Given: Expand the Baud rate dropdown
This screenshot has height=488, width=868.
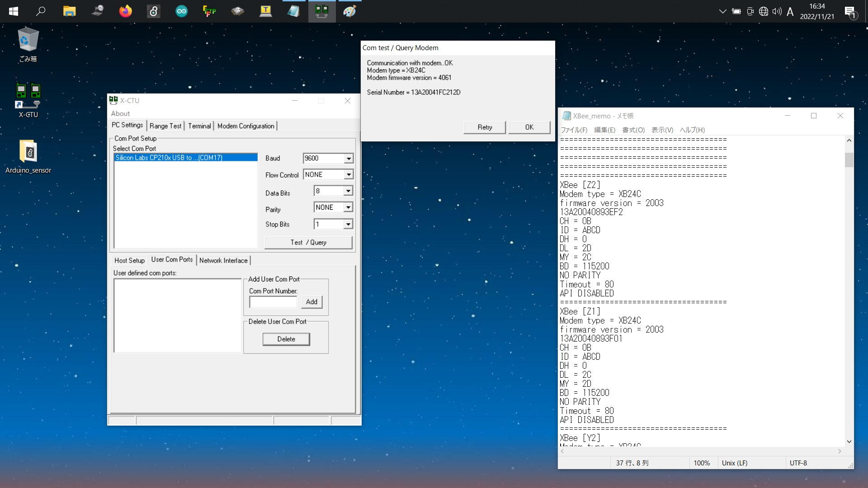Looking at the screenshot, I should (x=348, y=159).
